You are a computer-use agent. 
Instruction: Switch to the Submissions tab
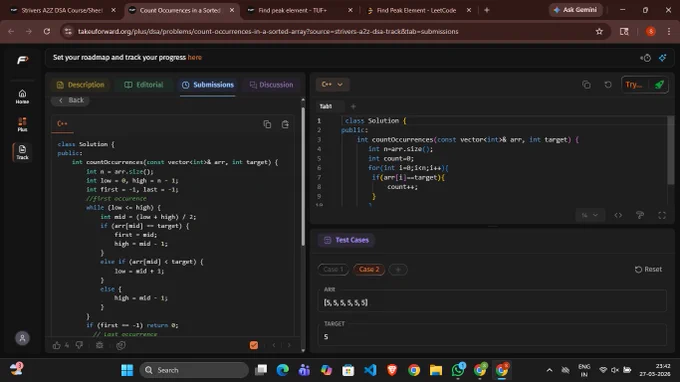tap(208, 85)
